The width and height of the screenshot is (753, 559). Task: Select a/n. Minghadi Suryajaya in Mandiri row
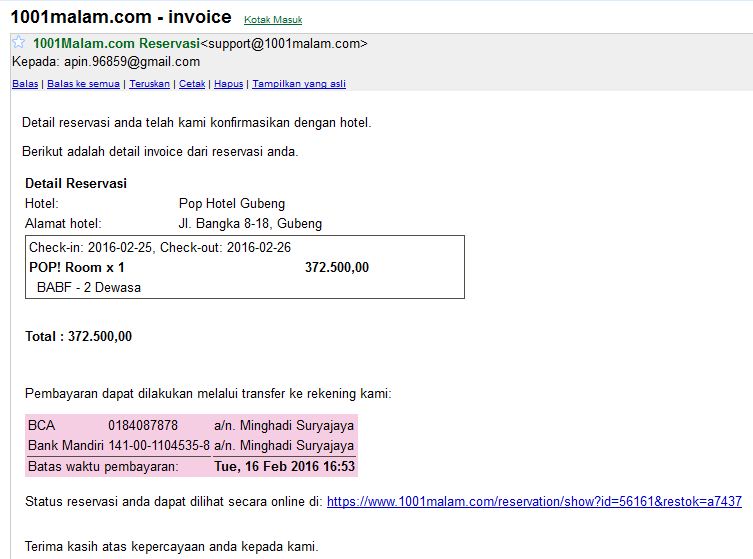click(284, 446)
